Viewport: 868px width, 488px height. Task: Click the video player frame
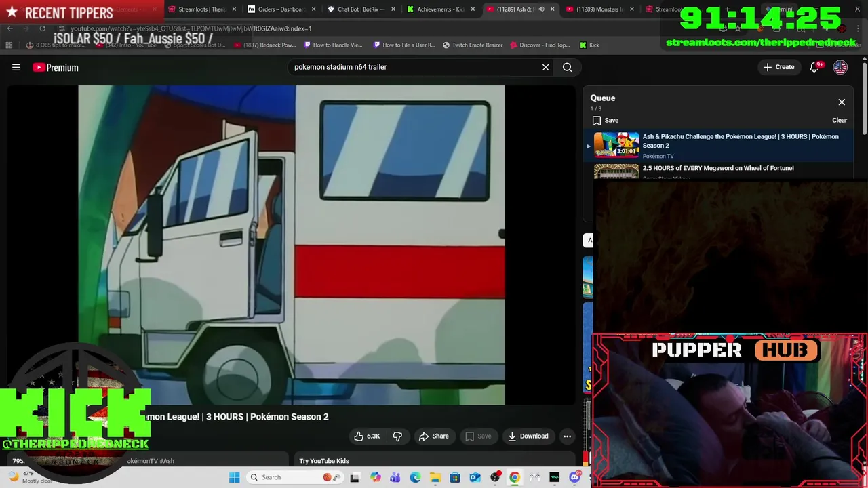point(292,245)
